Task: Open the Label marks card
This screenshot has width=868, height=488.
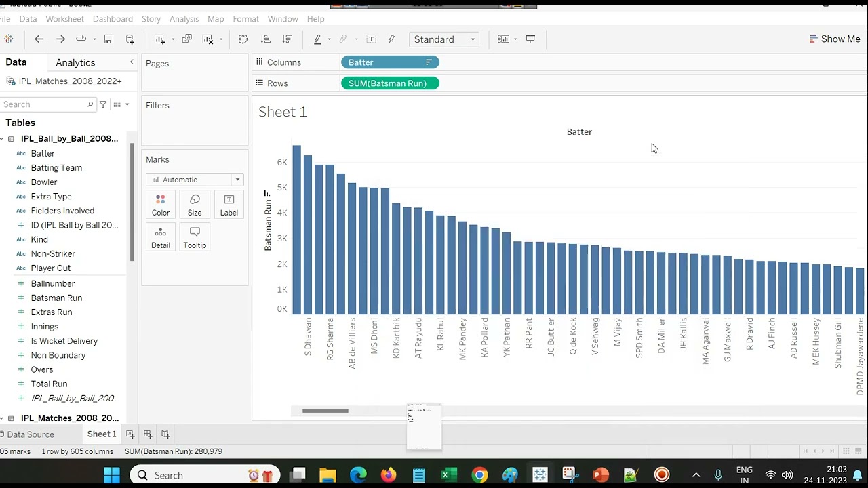Action: tap(229, 205)
